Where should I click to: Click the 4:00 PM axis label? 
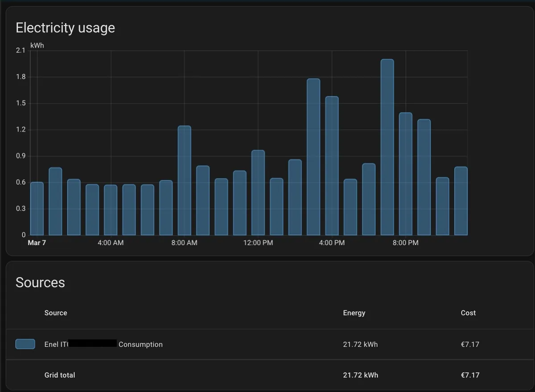tap(332, 243)
